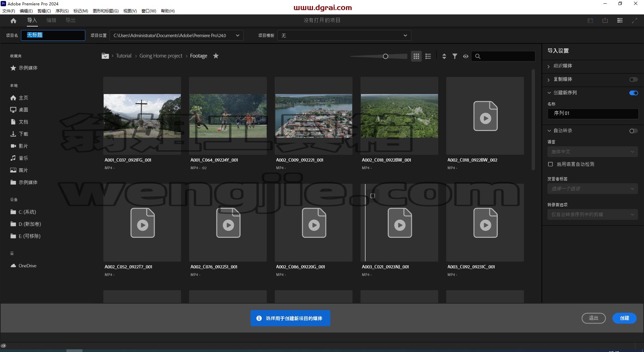Screen dimensions: 644x352
Task: Open 发言者标签 dropdown
Action: (x=593, y=189)
